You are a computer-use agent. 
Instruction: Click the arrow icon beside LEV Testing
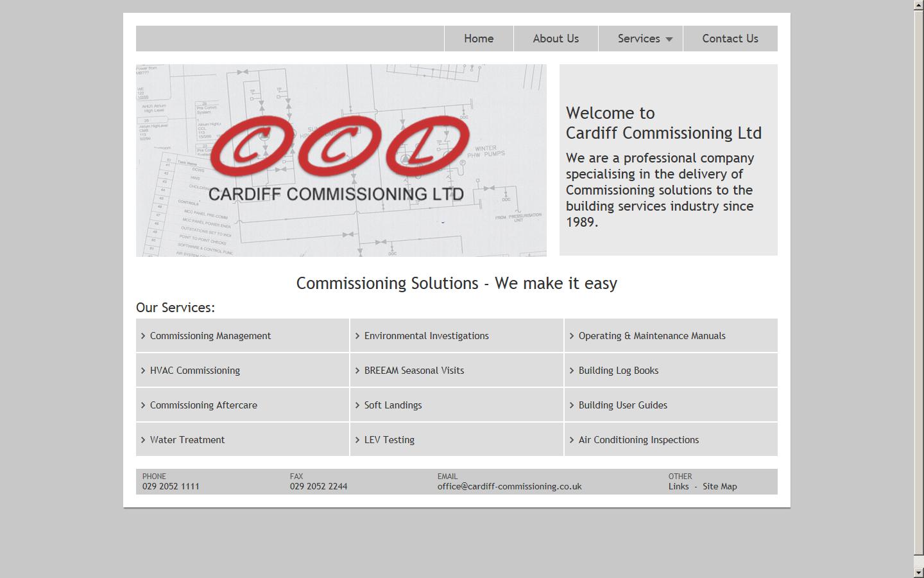pos(358,439)
